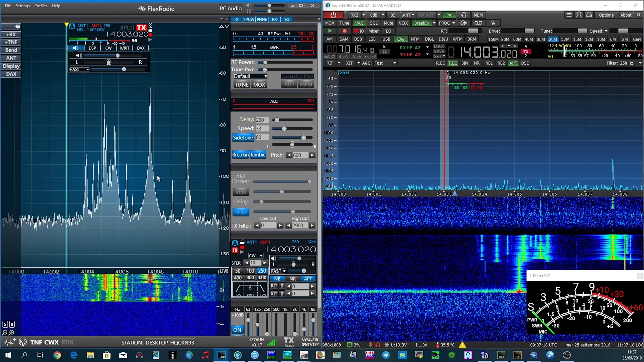
Task: Toggle Mute in ExpertSDR2
Action: click(x=388, y=23)
